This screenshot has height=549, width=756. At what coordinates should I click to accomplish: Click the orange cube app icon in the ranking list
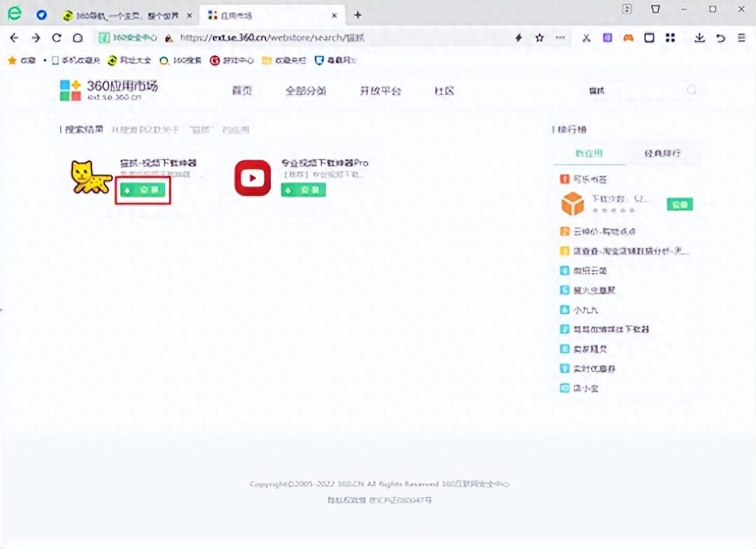573,203
